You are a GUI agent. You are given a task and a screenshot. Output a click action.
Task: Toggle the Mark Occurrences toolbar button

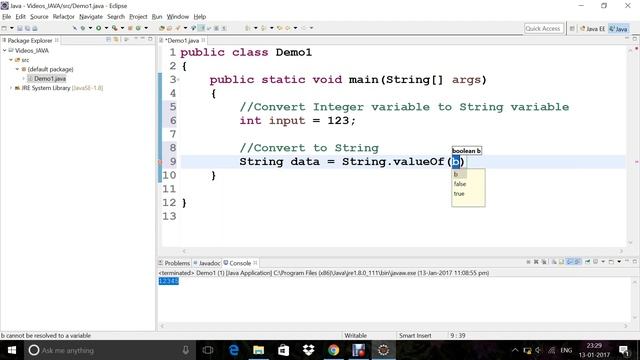click(x=201, y=28)
